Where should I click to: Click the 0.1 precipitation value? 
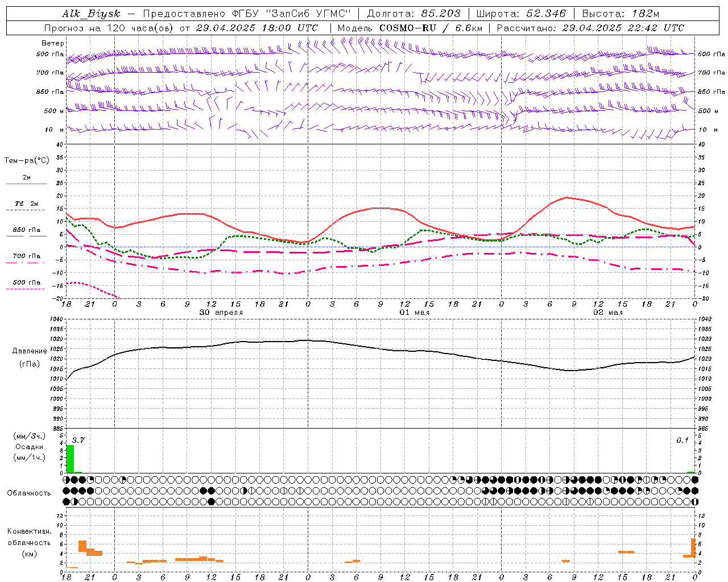pos(682,440)
